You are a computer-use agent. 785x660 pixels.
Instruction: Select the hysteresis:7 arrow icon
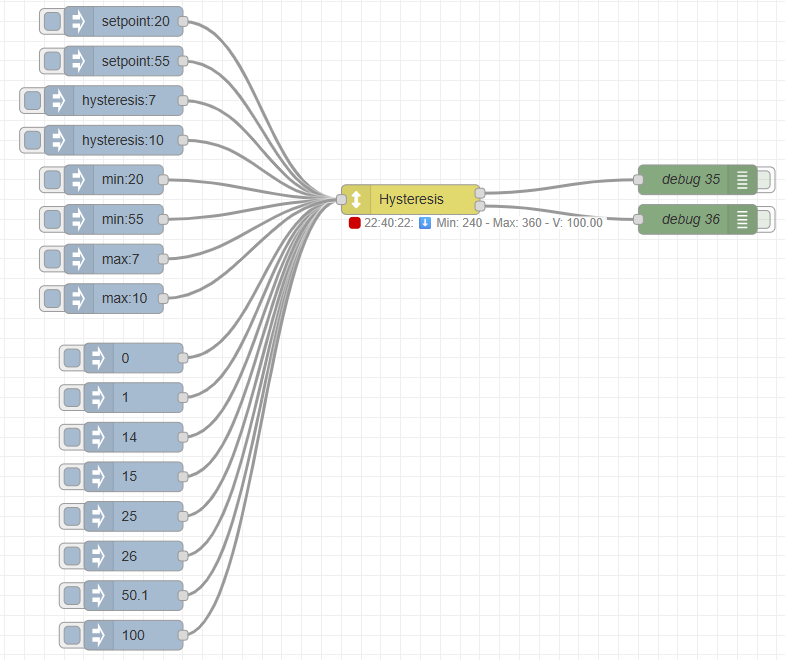click(x=59, y=100)
